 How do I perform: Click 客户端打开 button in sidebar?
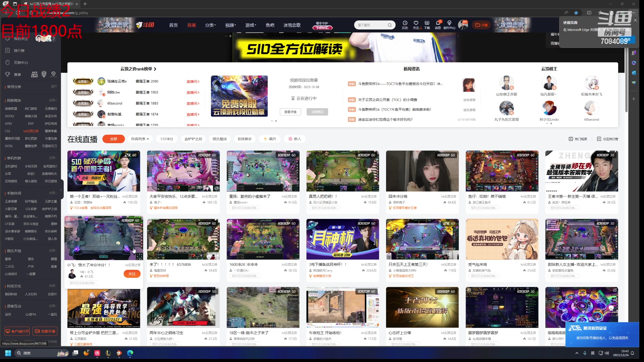[17, 331]
